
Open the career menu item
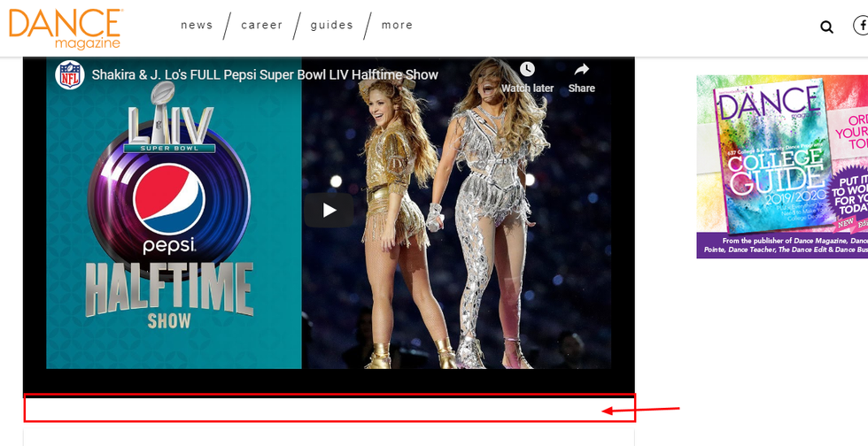tap(262, 25)
